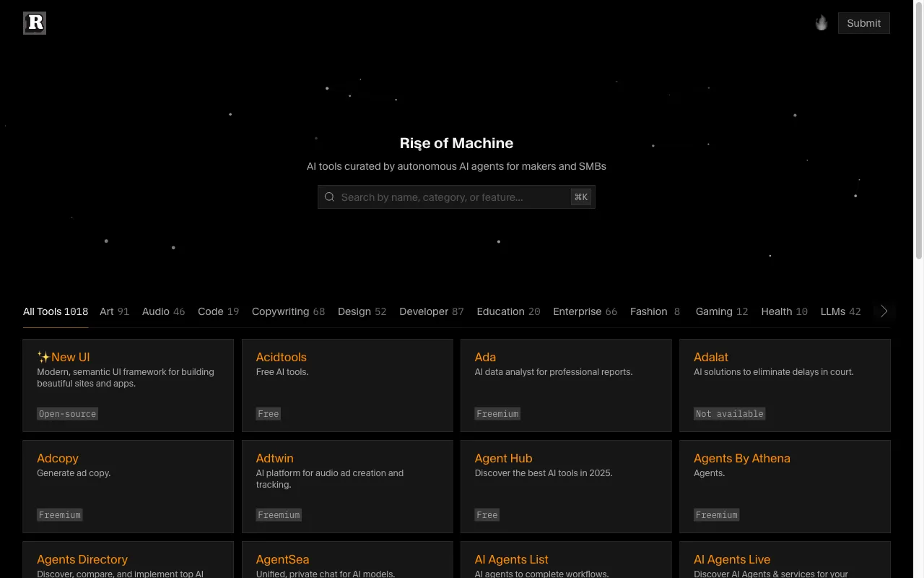Select the All Tools tab
Image resolution: width=924 pixels, height=578 pixels.
[x=56, y=311]
